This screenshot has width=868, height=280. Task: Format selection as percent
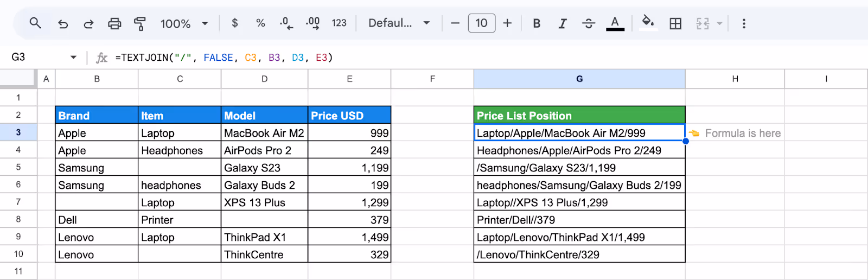pos(260,23)
